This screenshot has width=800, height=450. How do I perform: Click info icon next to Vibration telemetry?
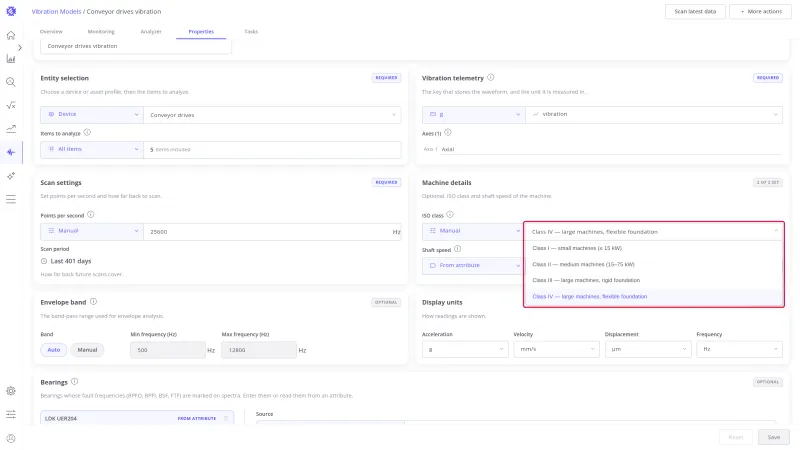[x=490, y=78]
